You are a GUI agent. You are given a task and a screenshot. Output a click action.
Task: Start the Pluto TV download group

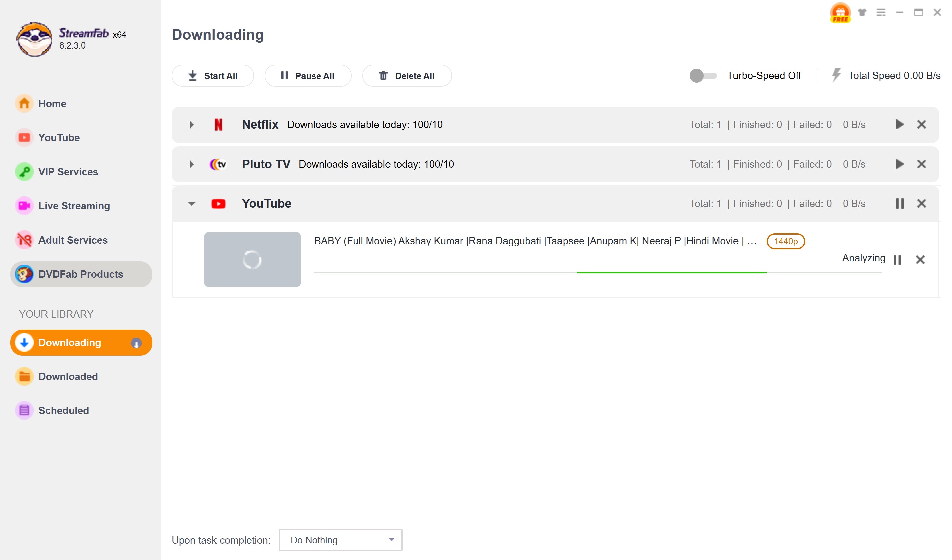point(899,164)
